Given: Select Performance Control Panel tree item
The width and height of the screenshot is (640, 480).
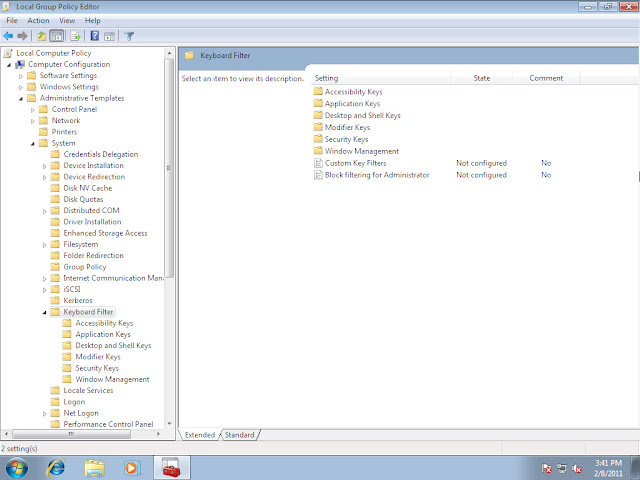Looking at the screenshot, I should [108, 424].
